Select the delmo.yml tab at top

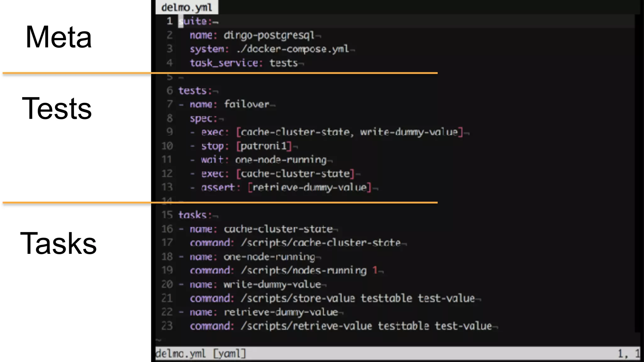[x=186, y=7]
